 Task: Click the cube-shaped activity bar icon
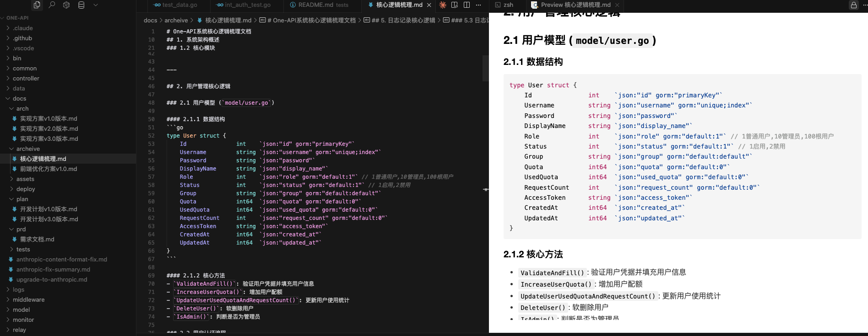coord(66,5)
